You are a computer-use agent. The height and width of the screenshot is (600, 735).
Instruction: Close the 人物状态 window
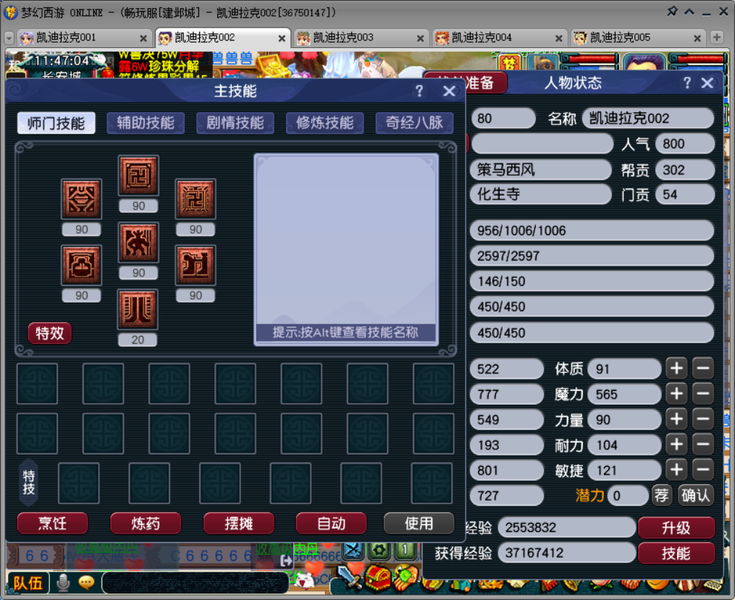click(x=707, y=83)
